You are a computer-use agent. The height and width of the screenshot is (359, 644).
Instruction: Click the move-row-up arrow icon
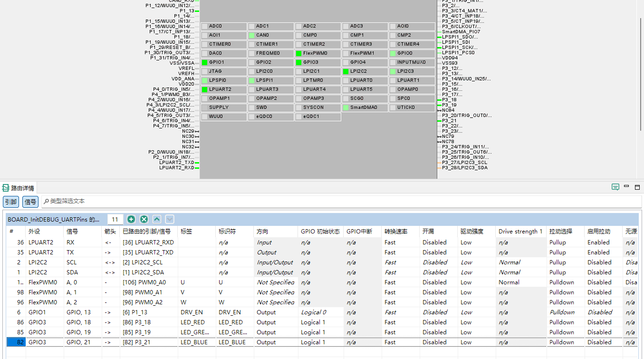pyautogui.click(x=157, y=219)
